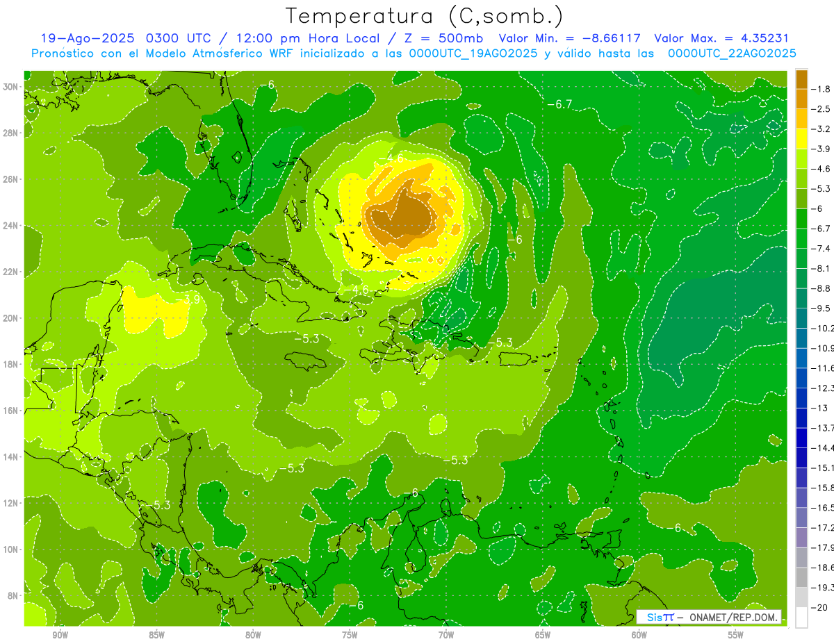Click the "-1.8" color legend value

[821, 89]
